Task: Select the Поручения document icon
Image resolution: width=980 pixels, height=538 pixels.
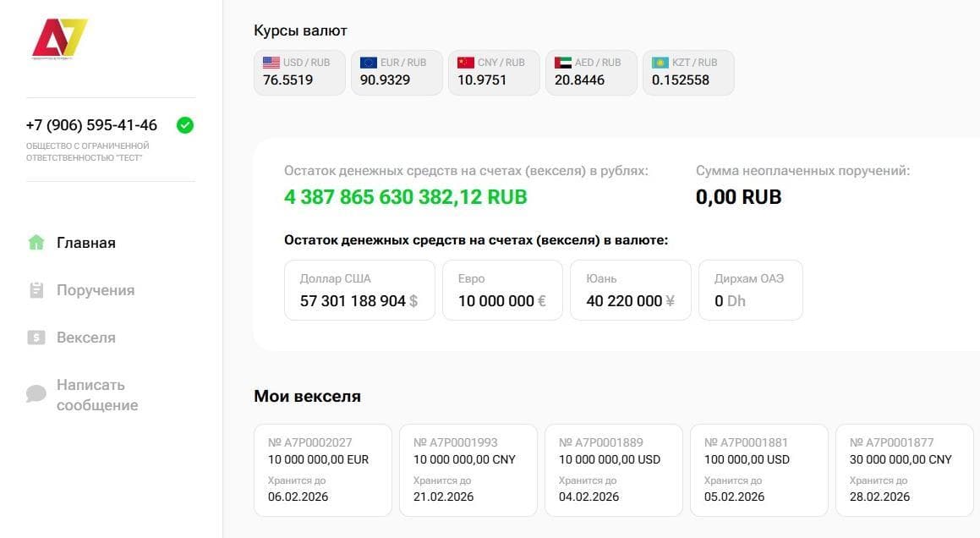Action: click(x=36, y=289)
